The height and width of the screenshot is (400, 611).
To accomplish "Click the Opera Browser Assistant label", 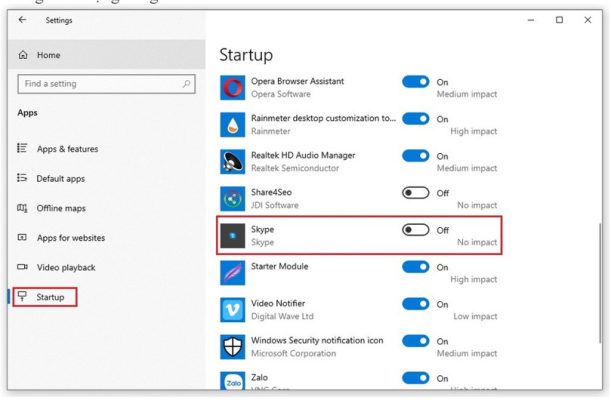I will [x=297, y=81].
